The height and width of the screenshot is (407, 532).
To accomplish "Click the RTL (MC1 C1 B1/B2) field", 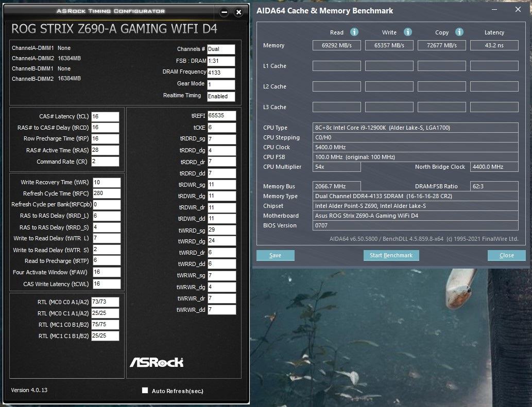I will point(105,336).
